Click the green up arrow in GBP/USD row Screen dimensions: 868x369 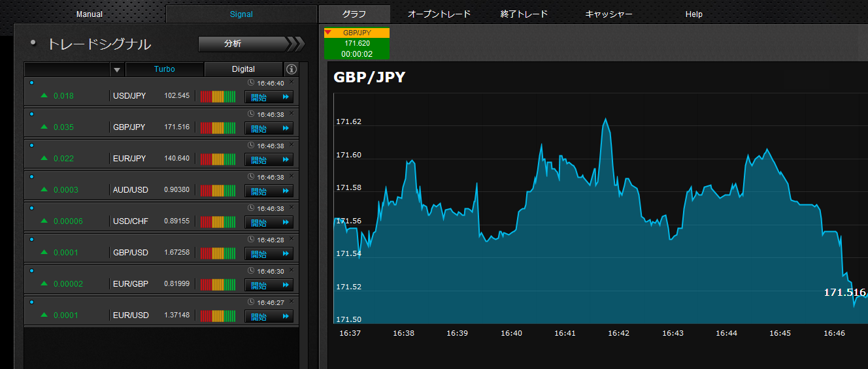44,252
